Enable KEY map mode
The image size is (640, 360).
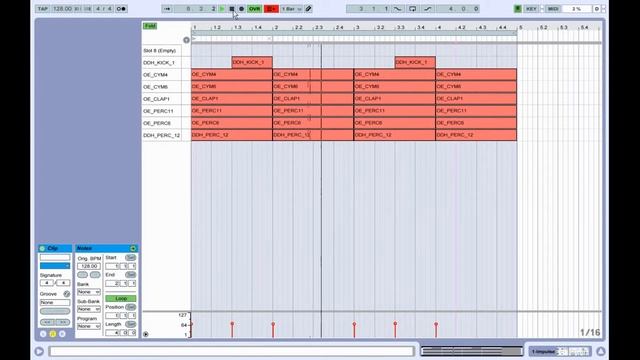pos(531,9)
